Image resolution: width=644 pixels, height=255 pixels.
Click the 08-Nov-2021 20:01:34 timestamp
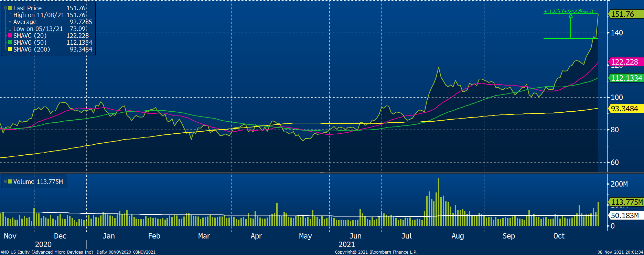click(x=620, y=252)
